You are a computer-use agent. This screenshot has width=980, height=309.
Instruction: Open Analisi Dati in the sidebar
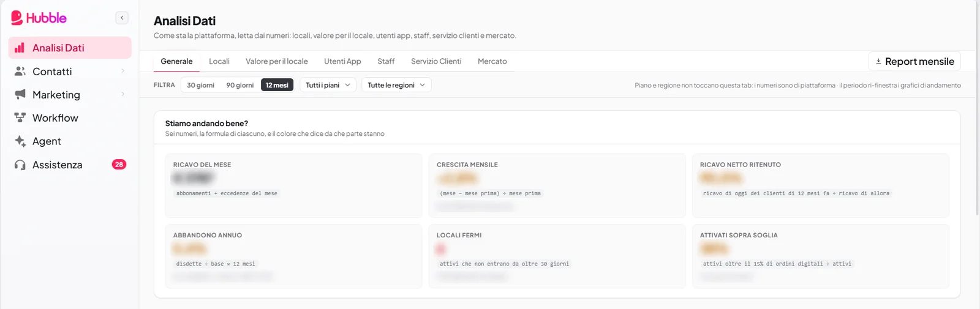(70, 48)
